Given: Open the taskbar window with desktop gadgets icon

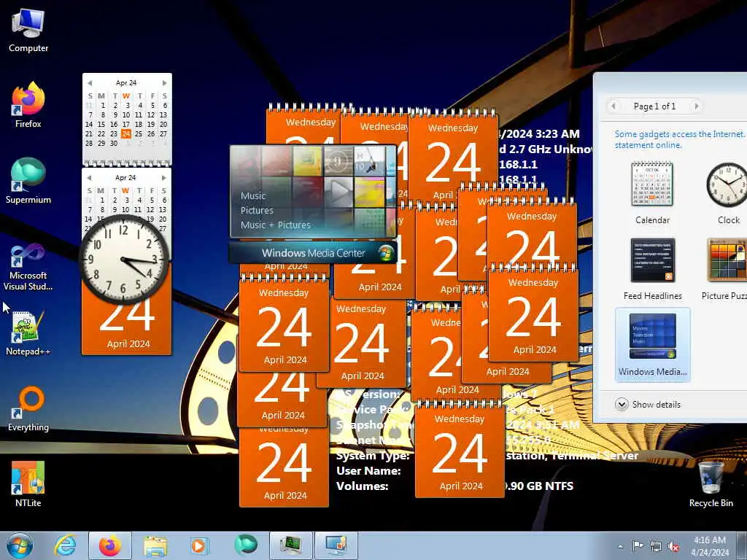Looking at the screenshot, I should 336,545.
